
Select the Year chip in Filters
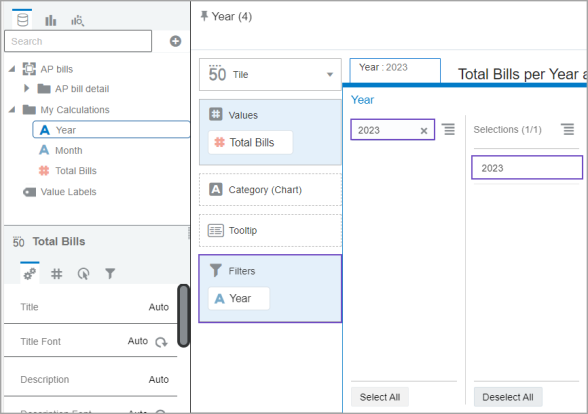tap(239, 298)
